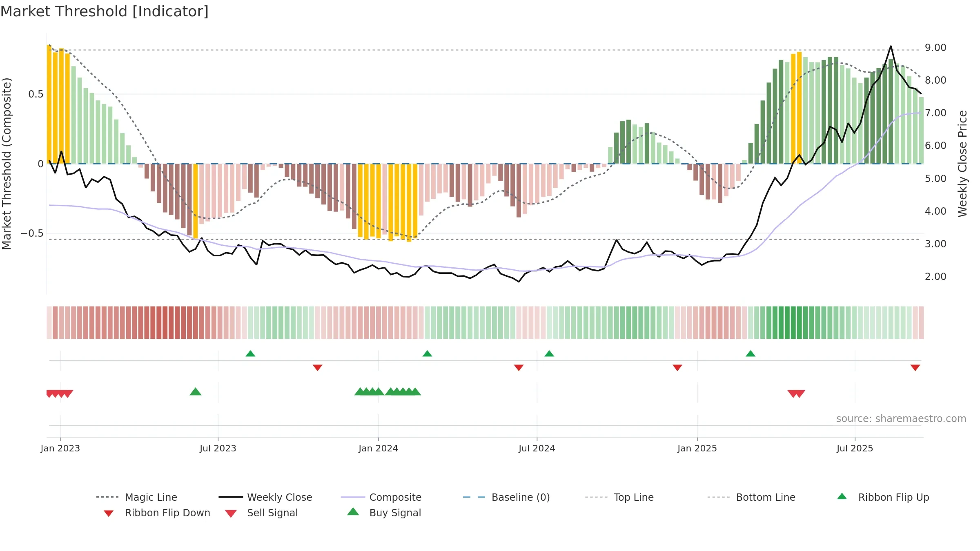The height and width of the screenshot is (551, 980).
Task: Toggle the Buy Signal legend entry
Action: [384, 513]
